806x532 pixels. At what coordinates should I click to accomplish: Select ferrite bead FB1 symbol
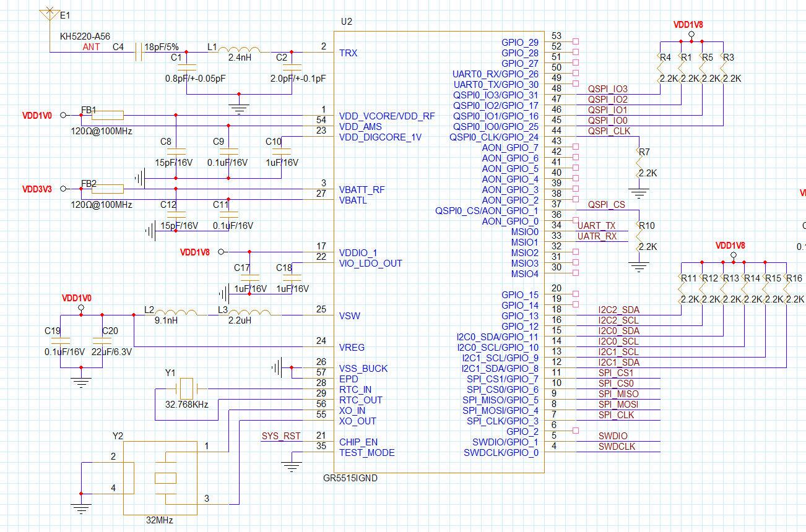pos(107,115)
